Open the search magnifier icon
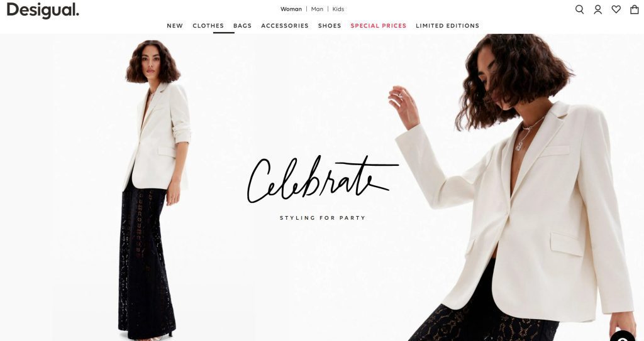 579,9
